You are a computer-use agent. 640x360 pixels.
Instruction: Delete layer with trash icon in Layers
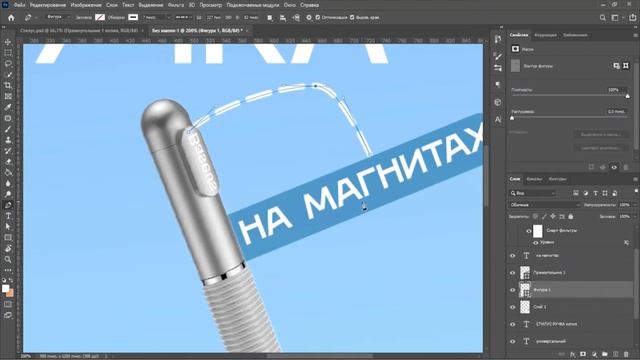click(626, 354)
